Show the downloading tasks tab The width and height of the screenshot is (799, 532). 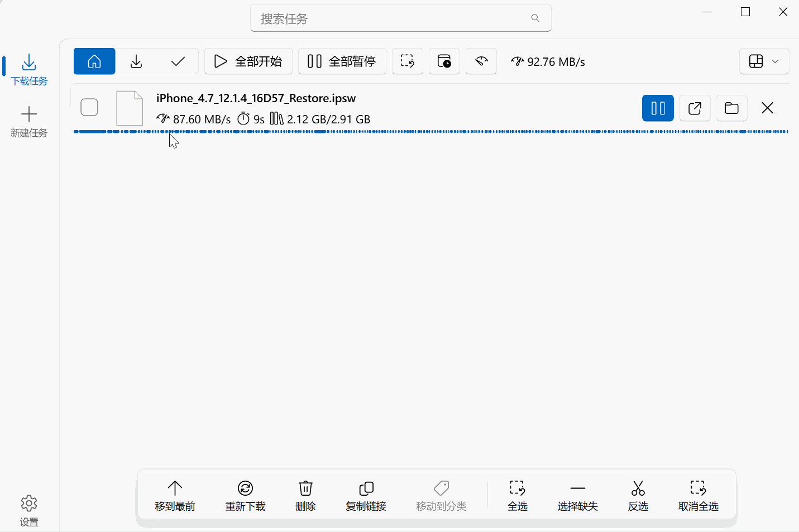pyautogui.click(x=136, y=61)
